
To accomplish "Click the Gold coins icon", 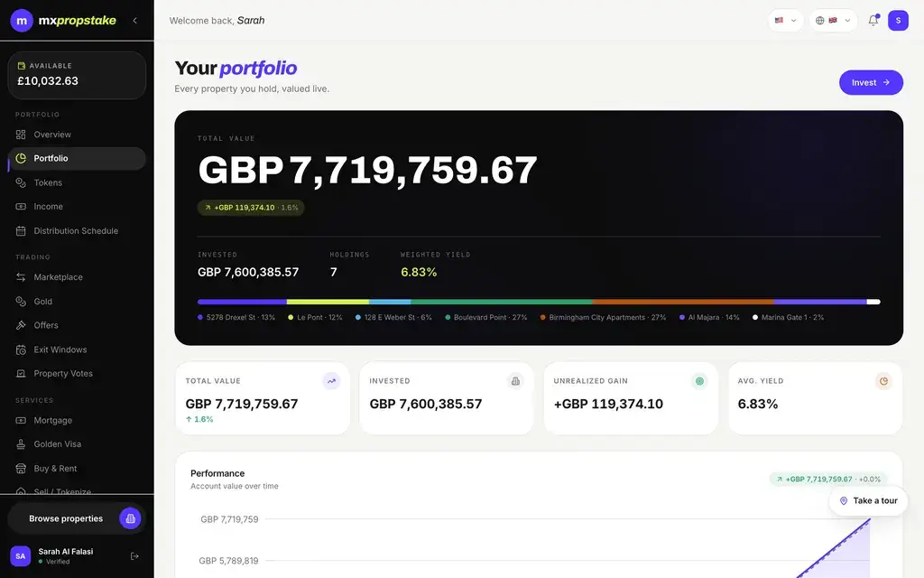I will coord(21,302).
